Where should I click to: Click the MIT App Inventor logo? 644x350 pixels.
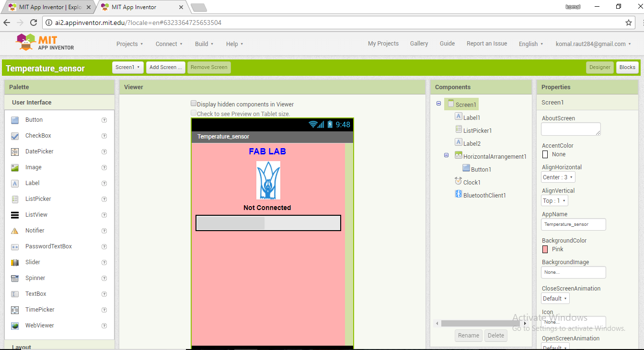[x=45, y=43]
